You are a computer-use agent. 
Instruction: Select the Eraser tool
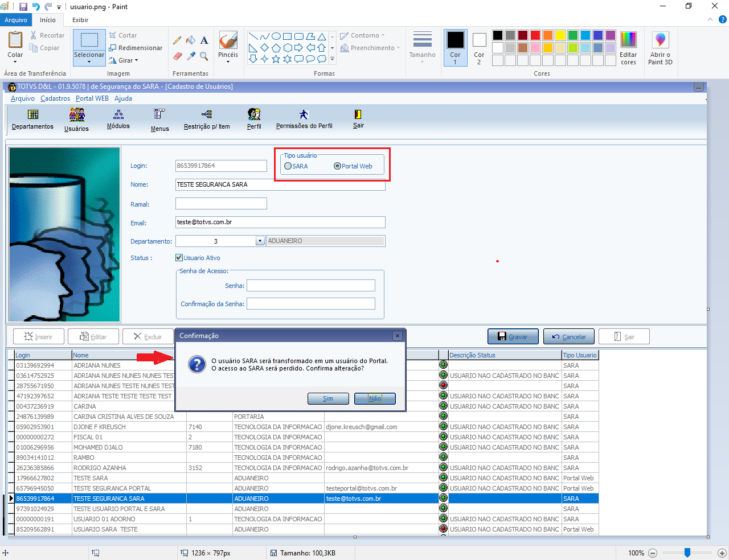pos(177,56)
